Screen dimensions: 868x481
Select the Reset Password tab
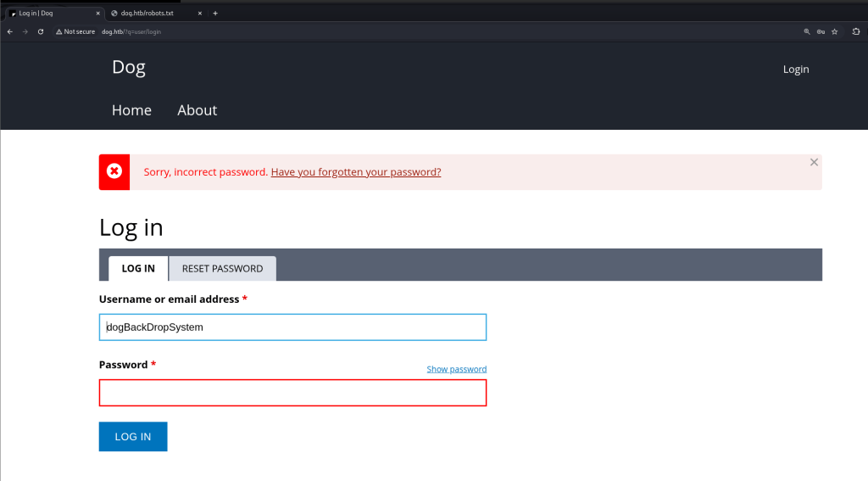tap(222, 268)
